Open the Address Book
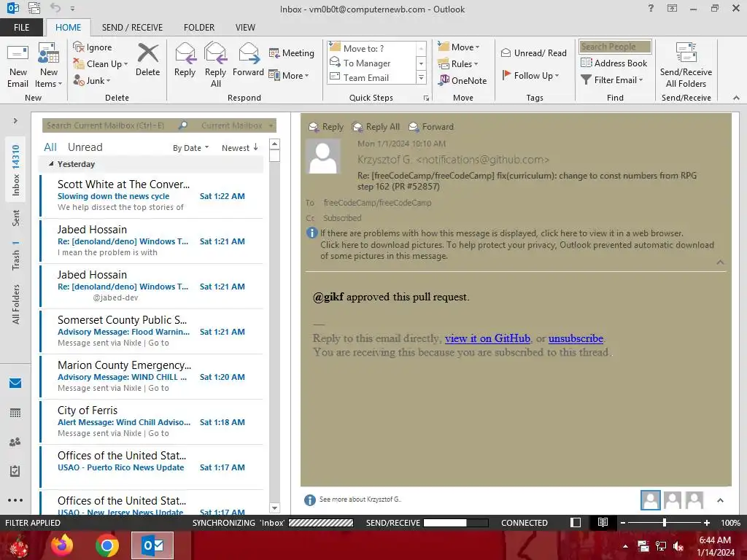This screenshot has height=560, width=747. (614, 63)
